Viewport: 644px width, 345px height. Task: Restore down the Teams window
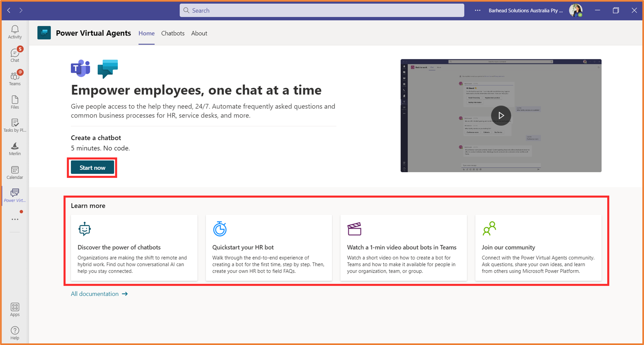pyautogui.click(x=616, y=11)
